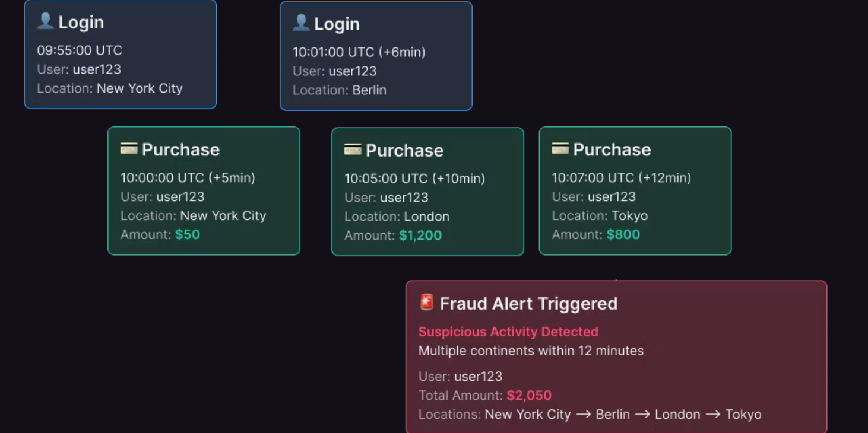Screen dimensions: 868x433
Task: Click the Purchase title on the Tokyo card
Action: [612, 149]
